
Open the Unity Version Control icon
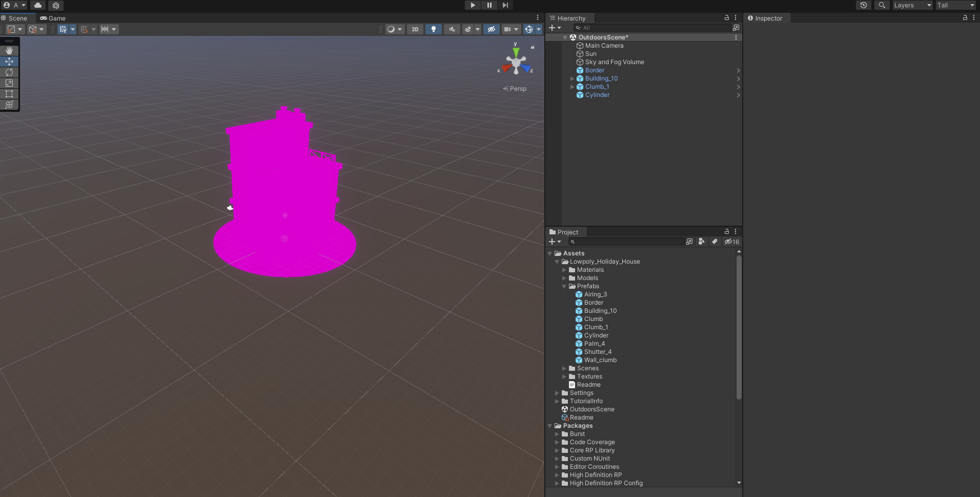(56, 5)
